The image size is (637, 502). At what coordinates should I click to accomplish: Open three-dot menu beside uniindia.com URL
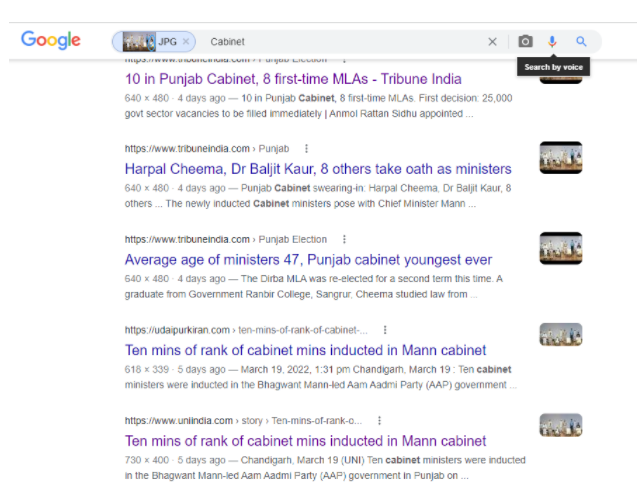tap(379, 421)
